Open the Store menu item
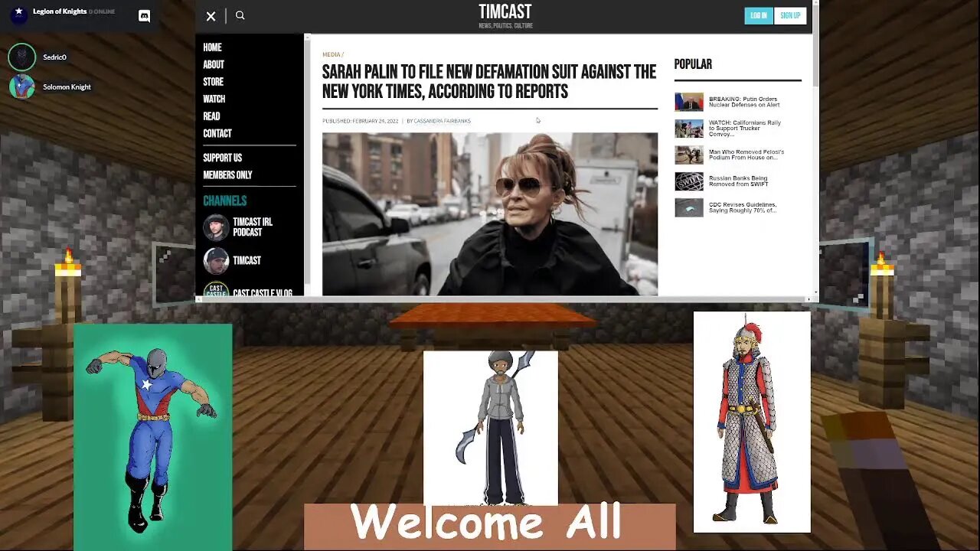 point(213,82)
